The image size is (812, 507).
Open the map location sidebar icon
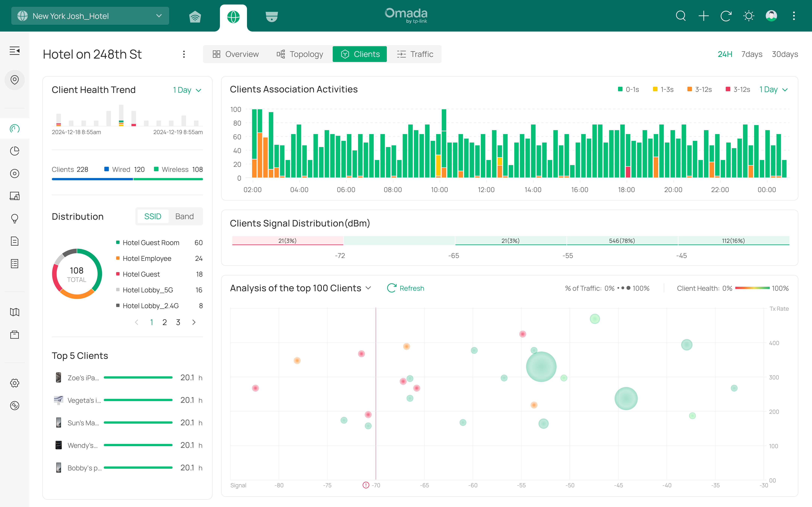click(x=14, y=80)
